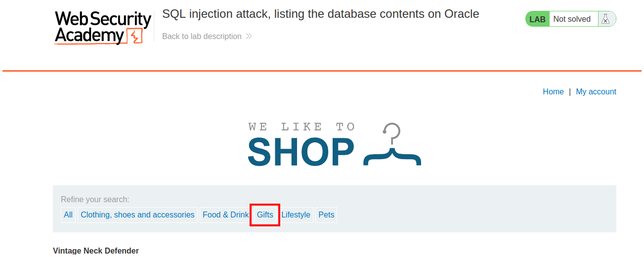
Task: Click the double chevron after lab description
Action: coord(249,37)
